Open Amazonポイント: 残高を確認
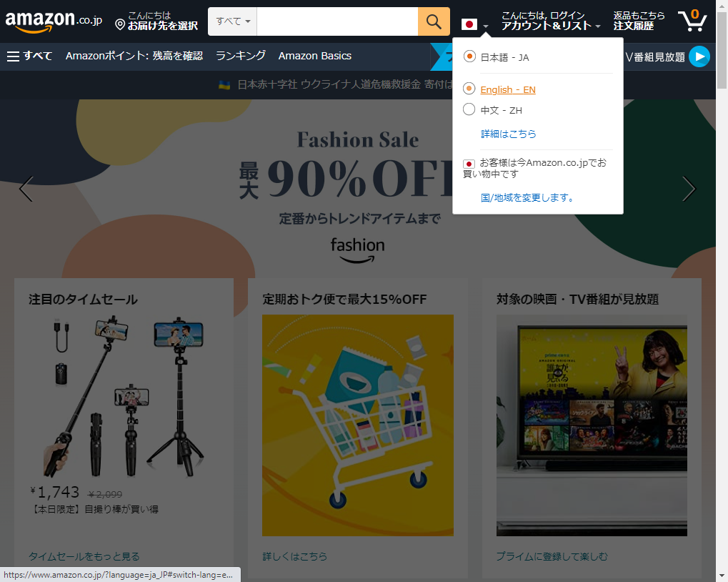This screenshot has width=728, height=582. click(134, 56)
